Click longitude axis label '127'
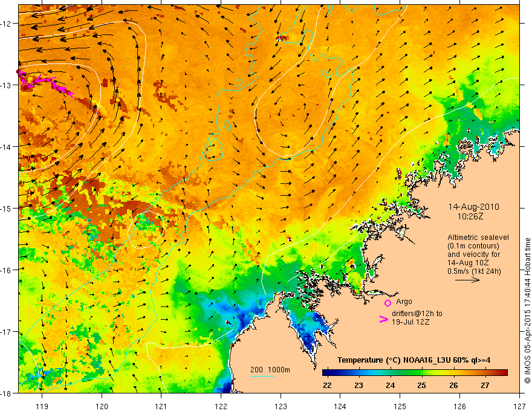Screen dimensions: 532x411 pos(519,406)
